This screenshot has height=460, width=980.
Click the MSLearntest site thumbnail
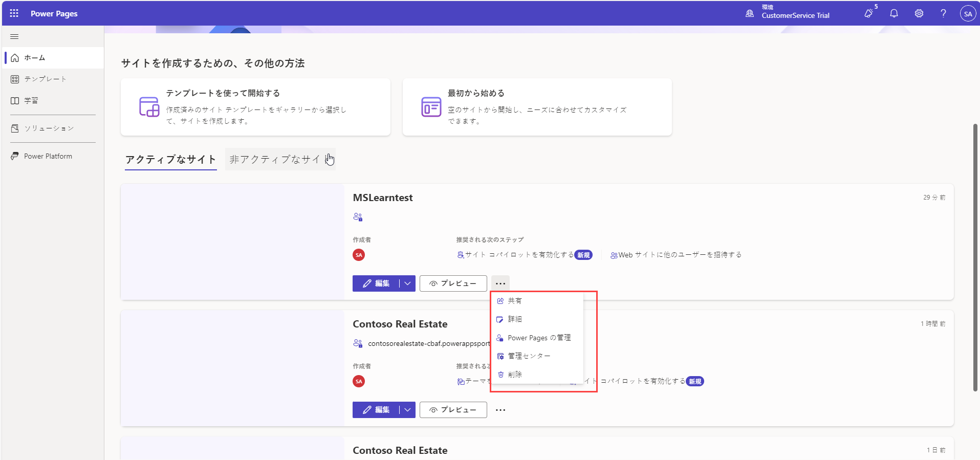232,242
